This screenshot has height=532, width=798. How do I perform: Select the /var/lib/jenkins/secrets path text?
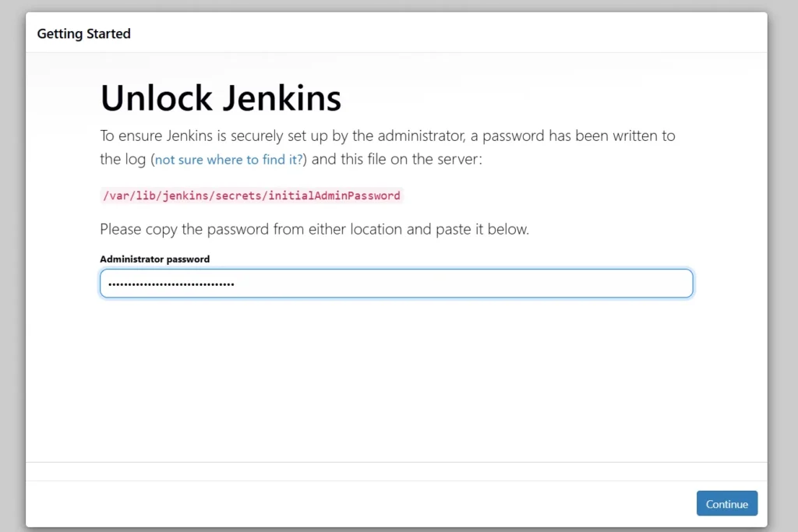[x=184, y=196]
